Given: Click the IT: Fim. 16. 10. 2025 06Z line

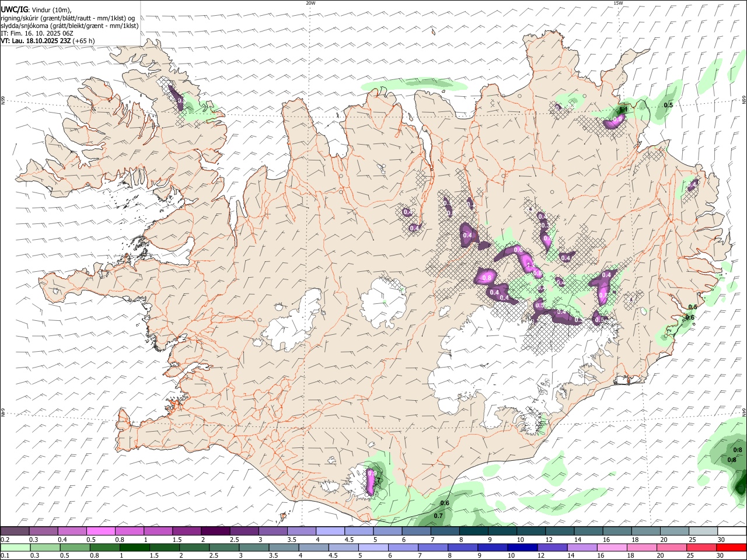Looking at the screenshot, I should click(x=37, y=33).
